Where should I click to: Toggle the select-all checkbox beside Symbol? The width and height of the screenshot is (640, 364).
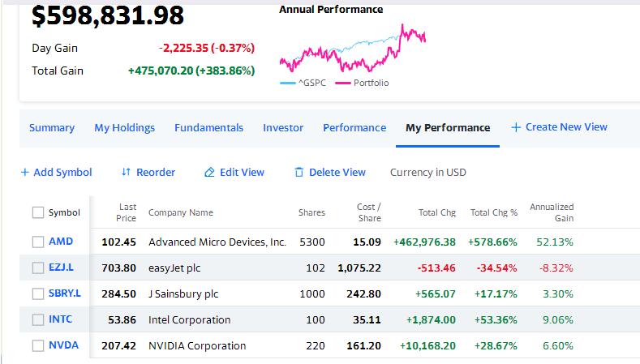(x=38, y=212)
